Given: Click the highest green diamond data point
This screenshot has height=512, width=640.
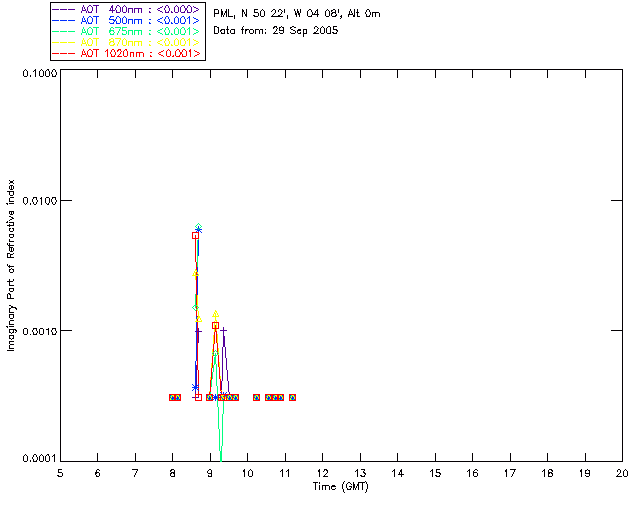Looking at the screenshot, I should pyautogui.click(x=198, y=227).
